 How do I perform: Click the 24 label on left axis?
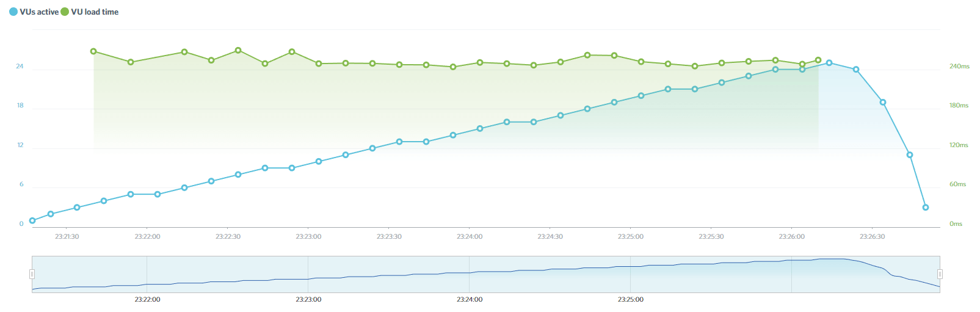(20, 67)
